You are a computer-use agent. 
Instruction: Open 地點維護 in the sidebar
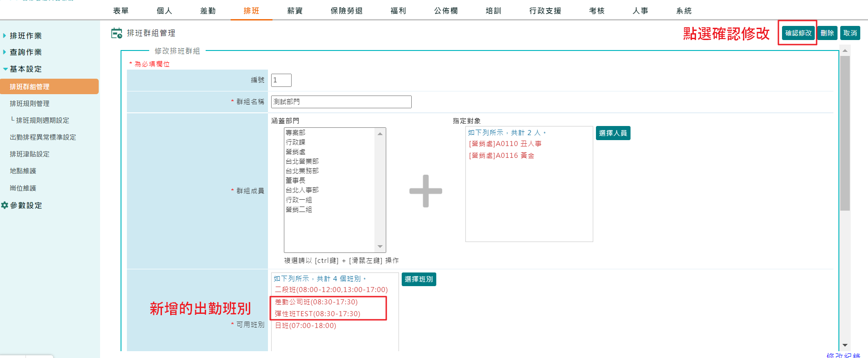point(23,171)
